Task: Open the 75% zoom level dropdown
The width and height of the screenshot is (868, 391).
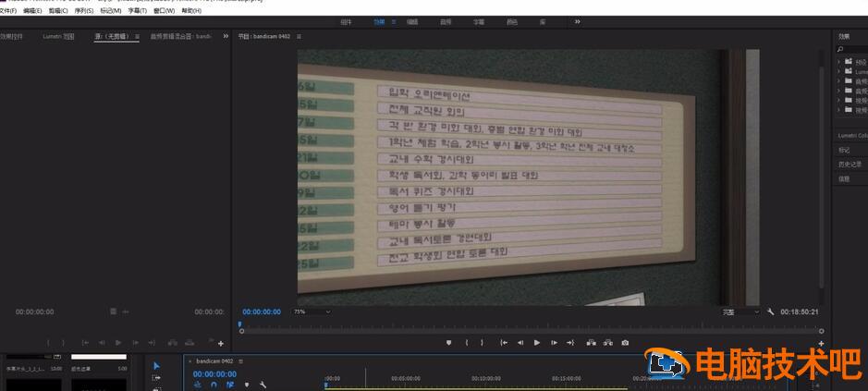Action: (312, 312)
